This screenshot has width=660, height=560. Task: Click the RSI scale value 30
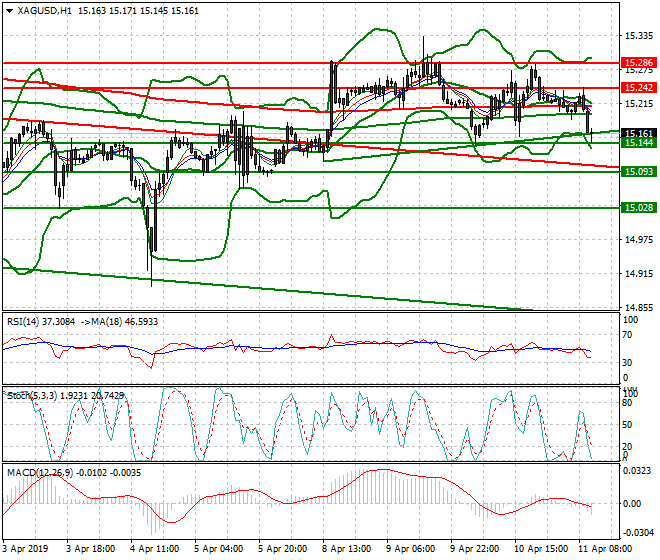[627, 363]
